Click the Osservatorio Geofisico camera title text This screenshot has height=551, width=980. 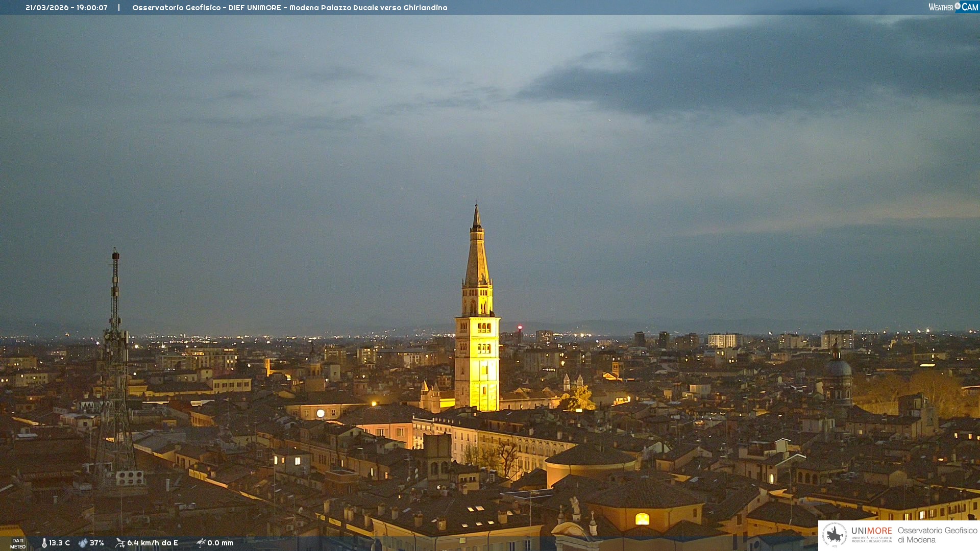click(x=289, y=8)
